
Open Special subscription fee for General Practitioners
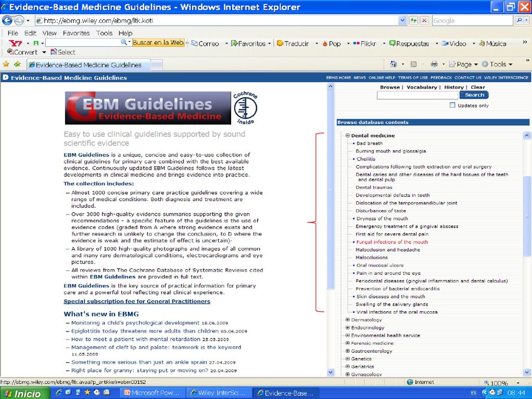137,301
